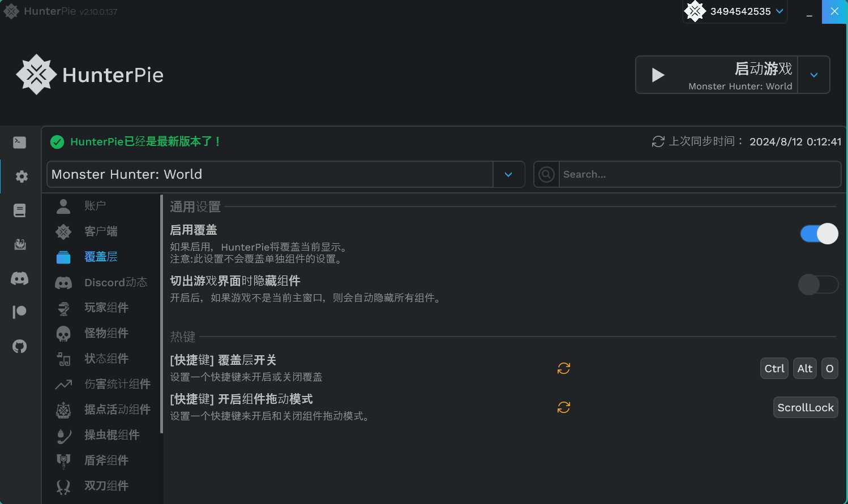Click the ScrollLock hotkey button

pos(806,407)
